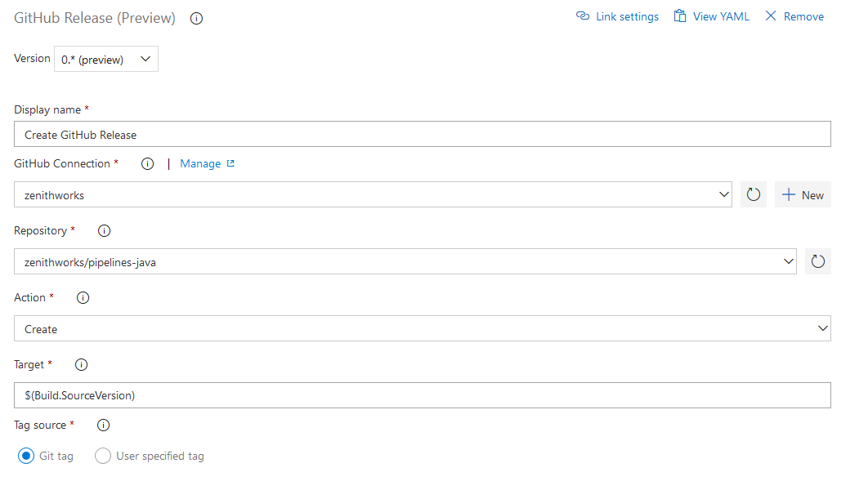Refresh the GitHub Connection list
Screen dimensions: 868x481
[753, 194]
